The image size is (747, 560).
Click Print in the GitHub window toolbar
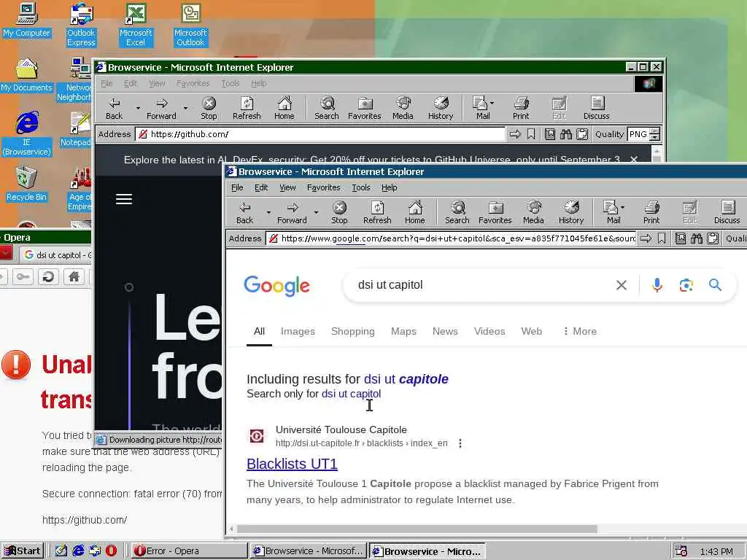click(521, 108)
